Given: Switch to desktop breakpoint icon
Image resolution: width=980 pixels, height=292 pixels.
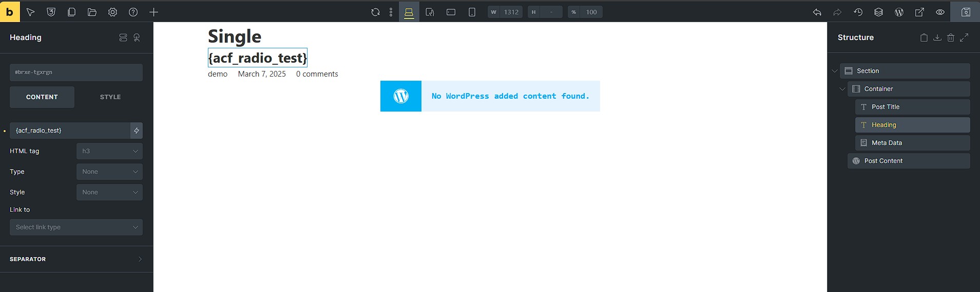Looking at the screenshot, I should (x=409, y=12).
